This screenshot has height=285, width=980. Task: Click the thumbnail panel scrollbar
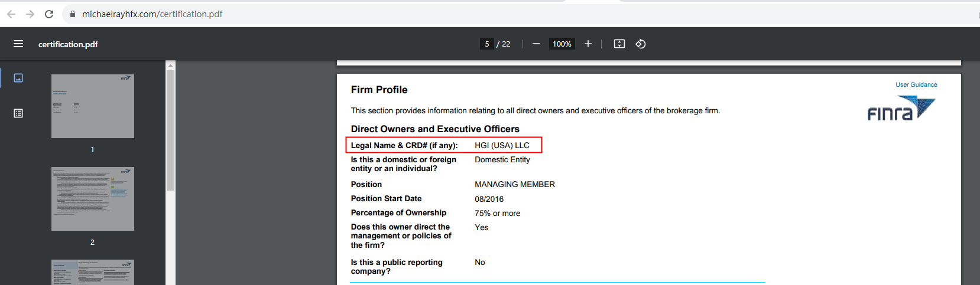[x=171, y=130]
